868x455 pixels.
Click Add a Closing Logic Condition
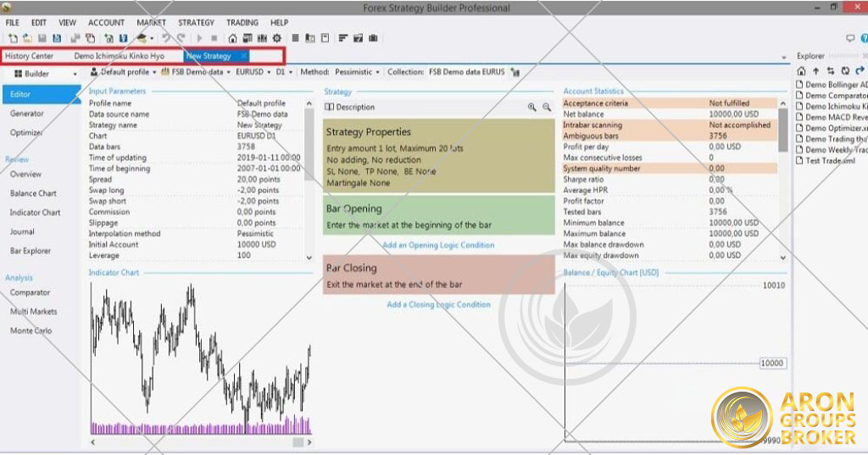click(438, 304)
